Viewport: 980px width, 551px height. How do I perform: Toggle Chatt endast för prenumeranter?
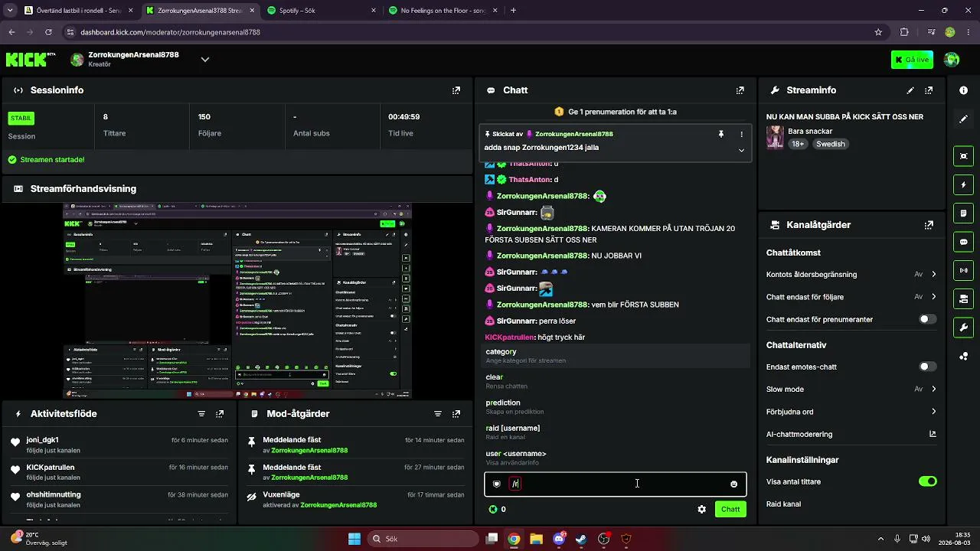927,319
